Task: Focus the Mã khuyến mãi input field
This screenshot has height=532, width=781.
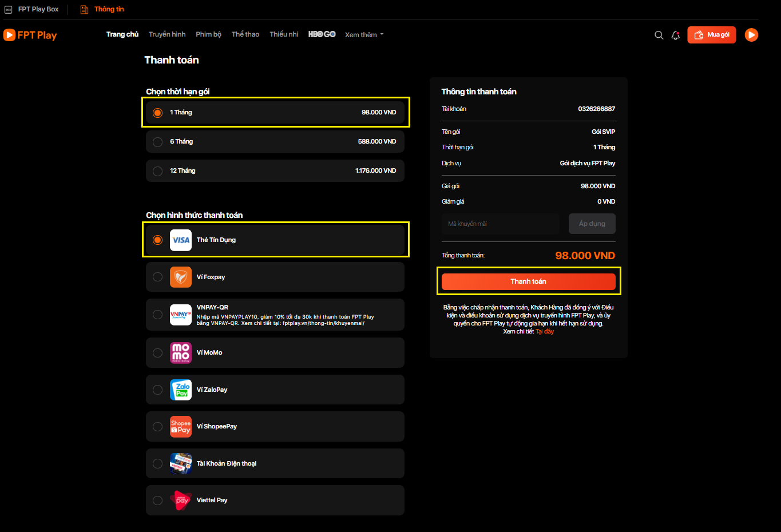Action: click(x=501, y=224)
